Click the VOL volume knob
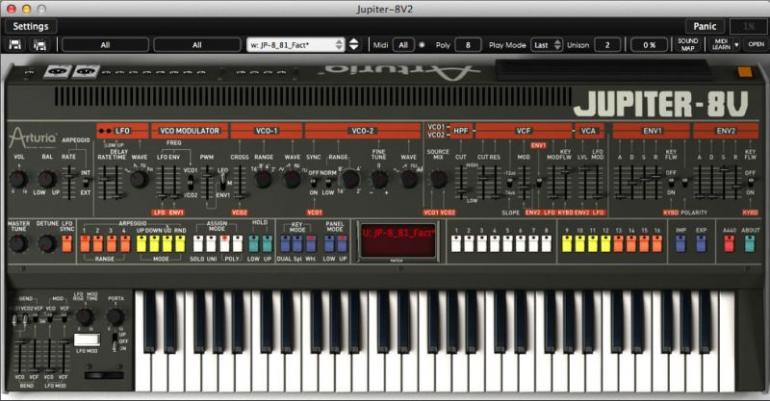Image resolution: width=770 pixels, height=401 pixels. [x=18, y=179]
